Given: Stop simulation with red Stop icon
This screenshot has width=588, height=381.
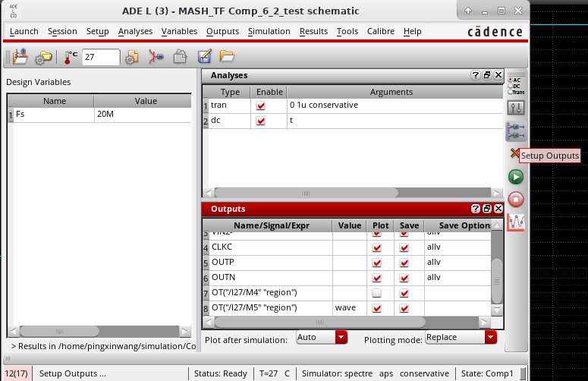Looking at the screenshot, I should click(516, 199).
